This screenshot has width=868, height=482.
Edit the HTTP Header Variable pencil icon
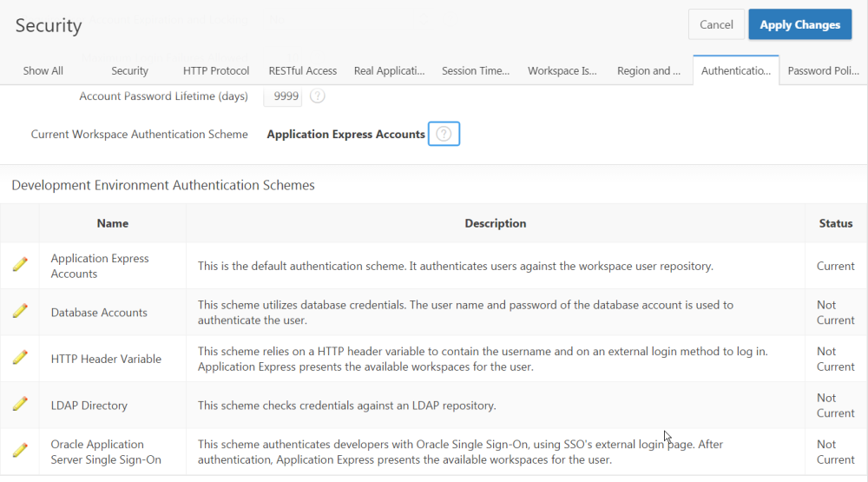(20, 357)
